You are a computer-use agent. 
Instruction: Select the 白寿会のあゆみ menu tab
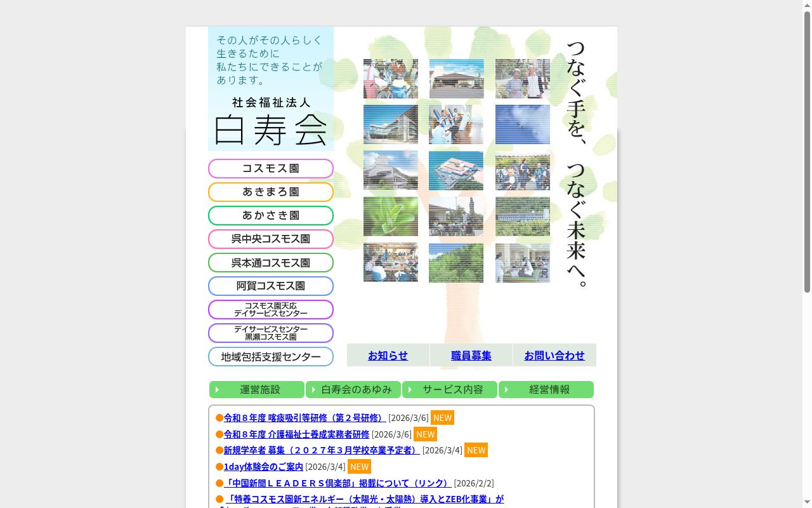(353, 389)
